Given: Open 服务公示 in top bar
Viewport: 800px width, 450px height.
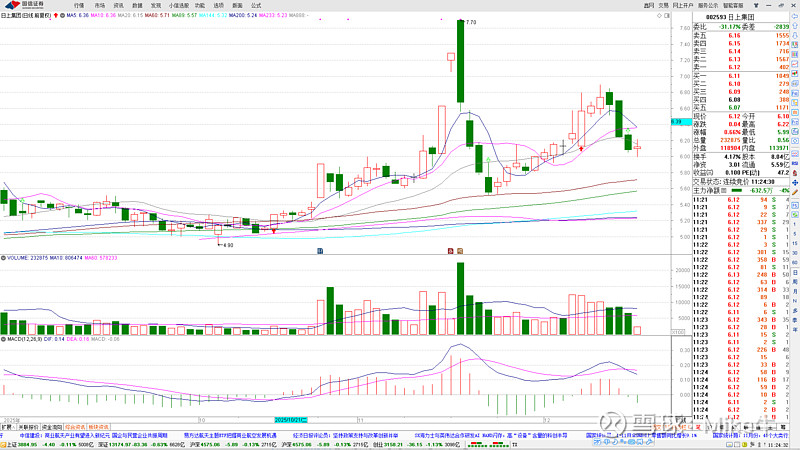Looking at the screenshot, I should [x=708, y=6].
